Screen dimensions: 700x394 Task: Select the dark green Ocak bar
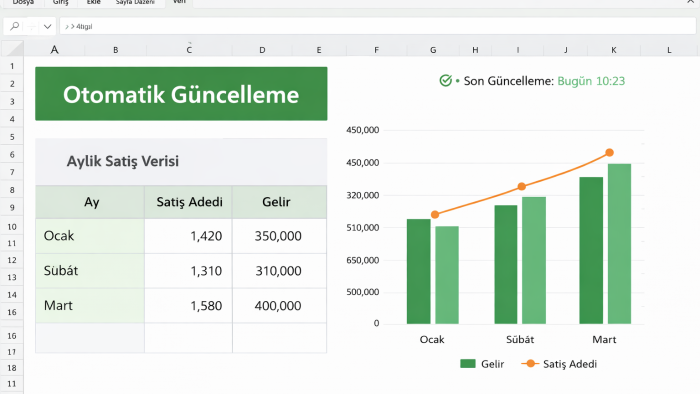coord(419,271)
